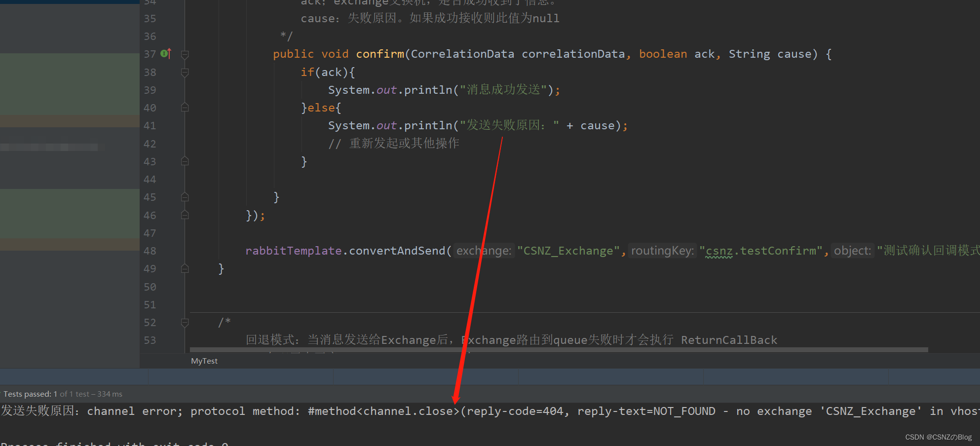Click CorrelationData type on line 37
This screenshot has height=446, width=980.
(462, 54)
